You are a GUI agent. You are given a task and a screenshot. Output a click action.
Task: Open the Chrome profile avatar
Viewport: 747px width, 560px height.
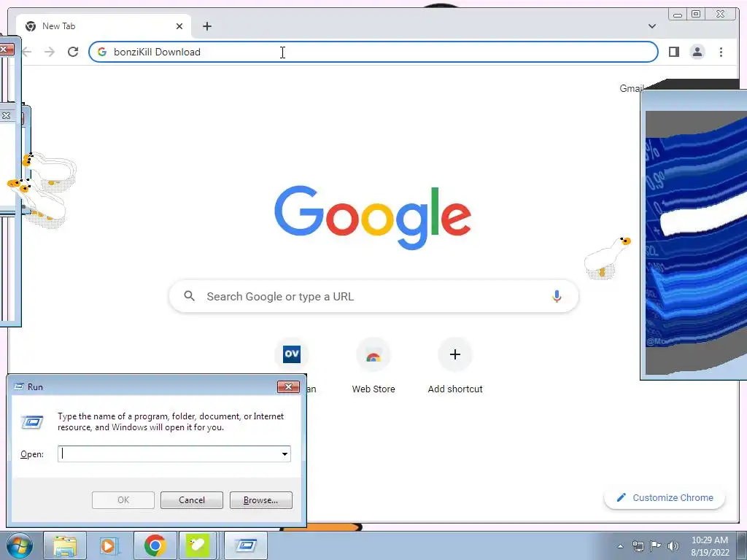(697, 52)
